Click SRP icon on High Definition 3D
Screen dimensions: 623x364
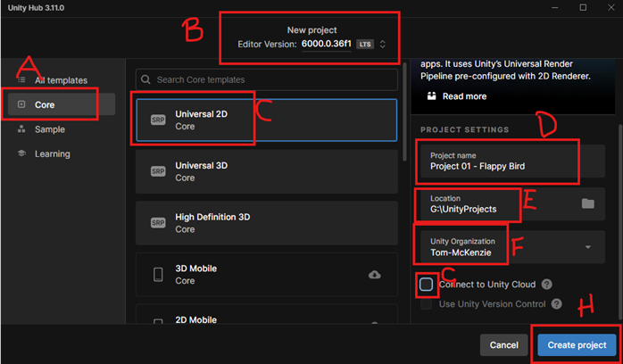click(x=158, y=223)
